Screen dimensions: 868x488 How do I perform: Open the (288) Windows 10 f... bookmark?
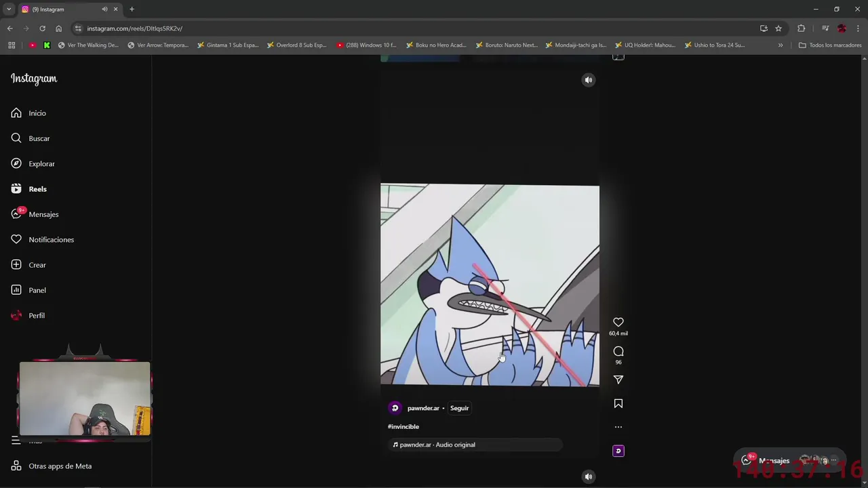(366, 45)
